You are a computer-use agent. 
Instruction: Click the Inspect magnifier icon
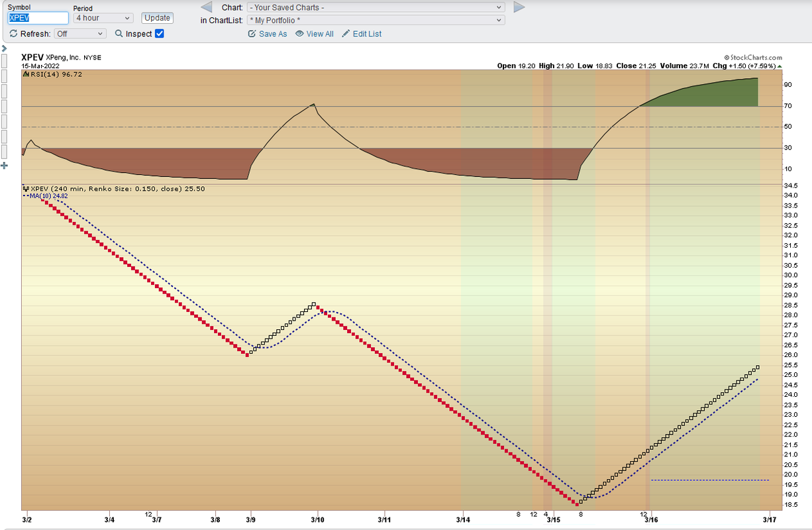[119, 34]
